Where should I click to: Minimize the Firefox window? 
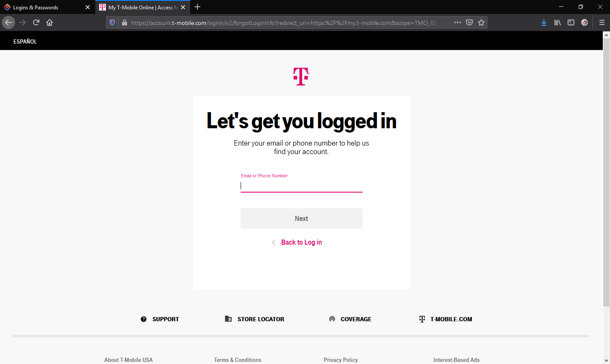(x=561, y=7)
